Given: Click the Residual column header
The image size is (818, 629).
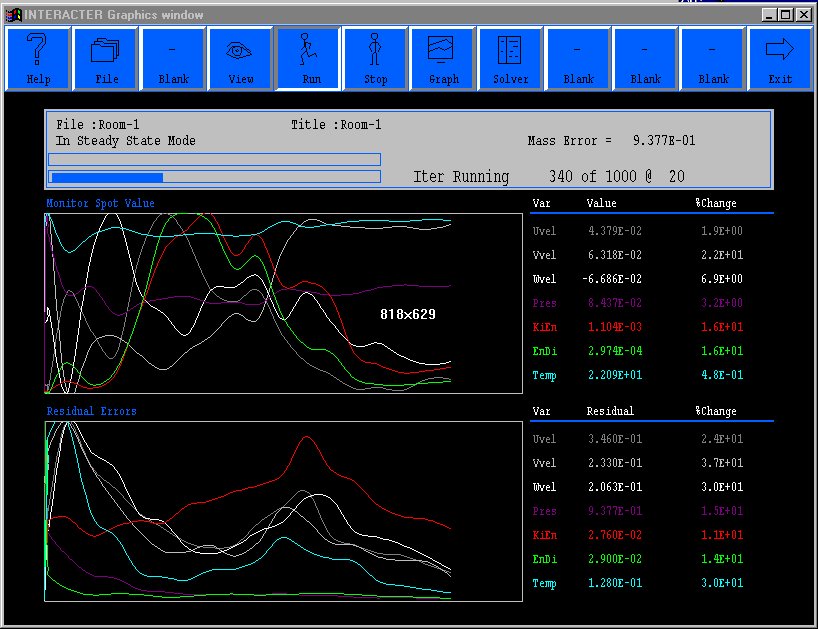Looking at the screenshot, I should (610, 411).
